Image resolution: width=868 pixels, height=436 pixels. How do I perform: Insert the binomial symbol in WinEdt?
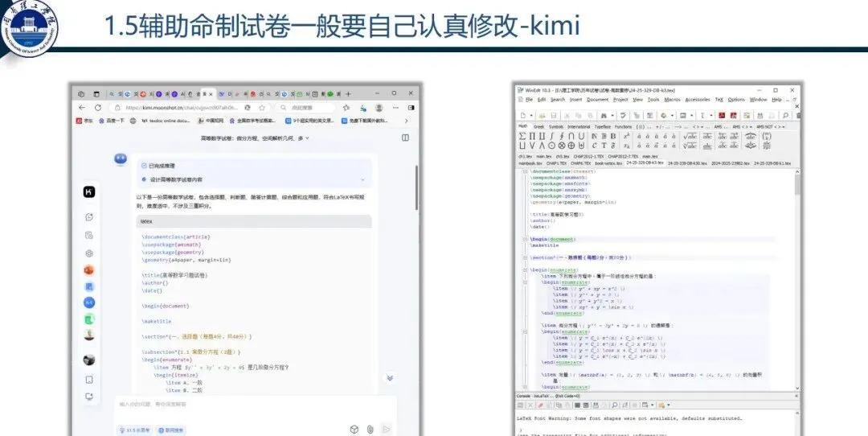coord(767,136)
